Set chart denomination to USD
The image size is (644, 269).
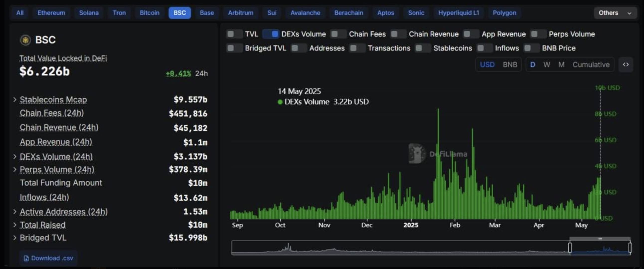pyautogui.click(x=487, y=65)
